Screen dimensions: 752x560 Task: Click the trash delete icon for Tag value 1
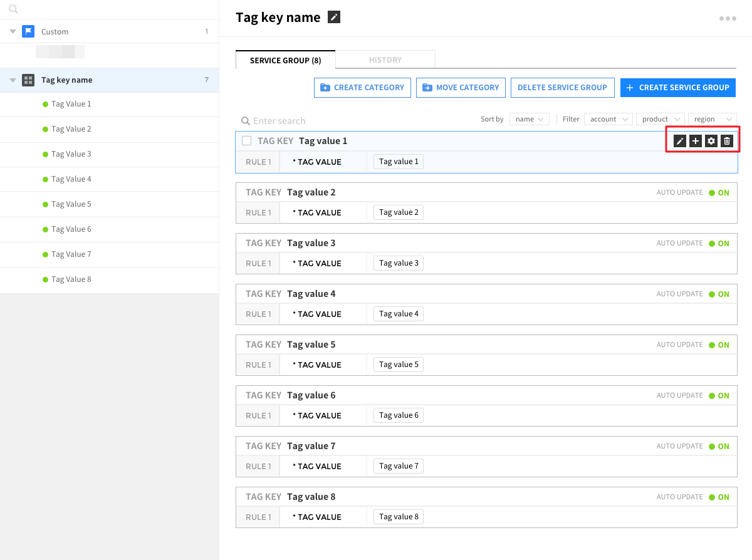[727, 141]
